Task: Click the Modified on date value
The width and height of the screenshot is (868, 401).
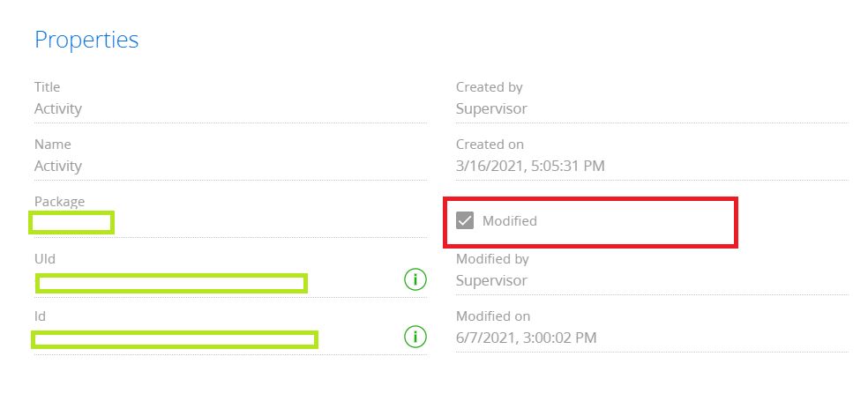Action: pos(527,338)
